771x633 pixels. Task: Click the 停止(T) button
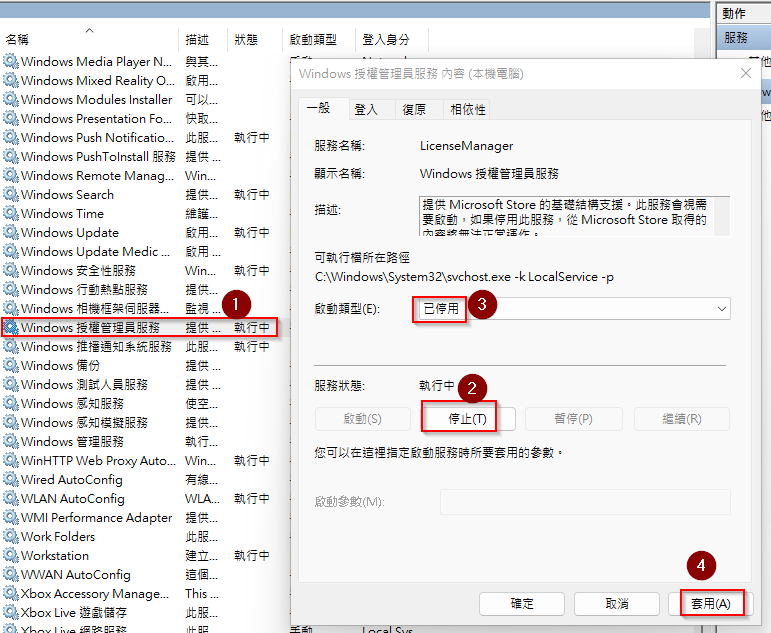tap(468, 419)
